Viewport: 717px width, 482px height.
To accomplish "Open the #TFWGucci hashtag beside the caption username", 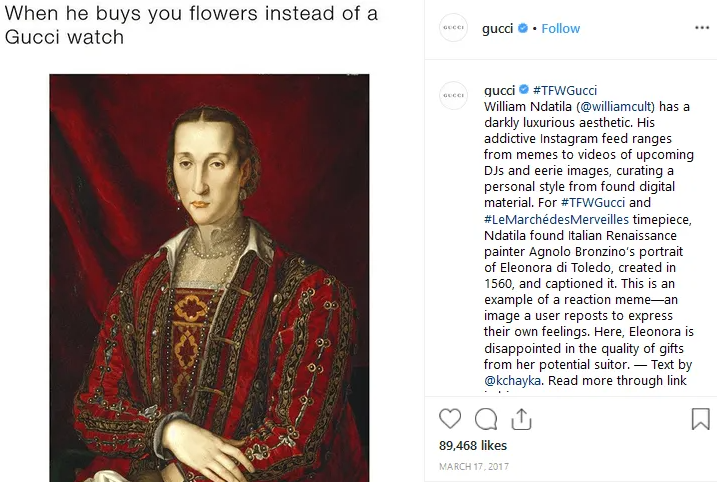I will point(565,90).
